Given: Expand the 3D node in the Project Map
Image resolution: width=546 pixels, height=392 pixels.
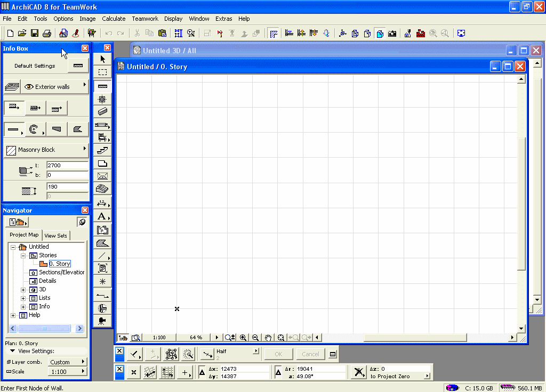Looking at the screenshot, I should tap(23, 290).
